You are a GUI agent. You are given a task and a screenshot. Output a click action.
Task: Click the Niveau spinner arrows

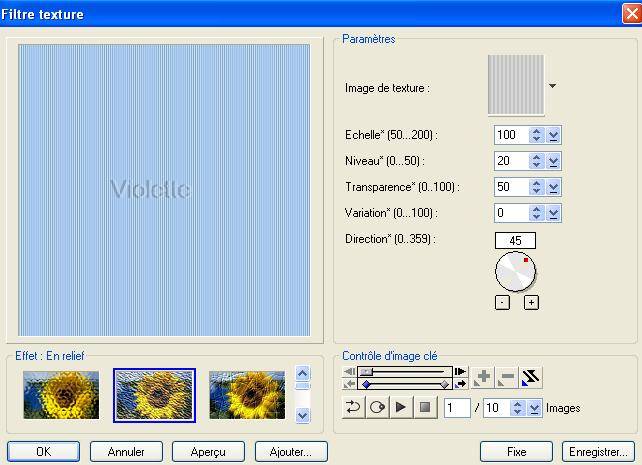coord(537,161)
